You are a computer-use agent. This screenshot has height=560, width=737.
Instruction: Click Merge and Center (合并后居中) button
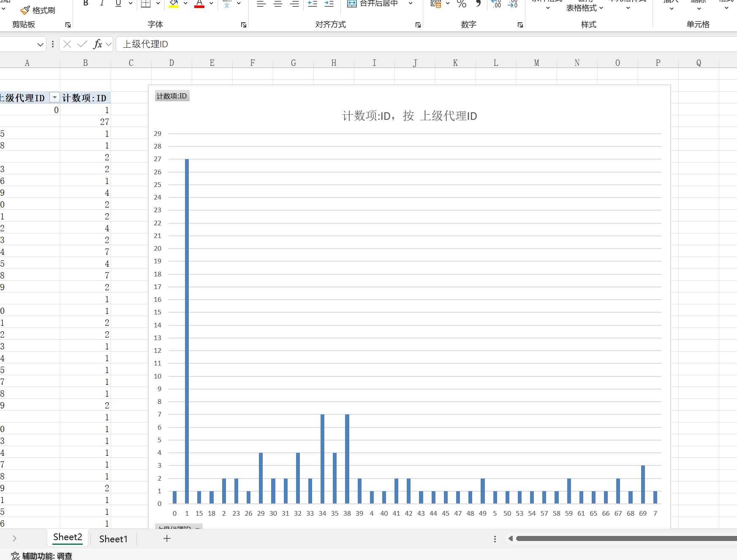click(x=373, y=3)
